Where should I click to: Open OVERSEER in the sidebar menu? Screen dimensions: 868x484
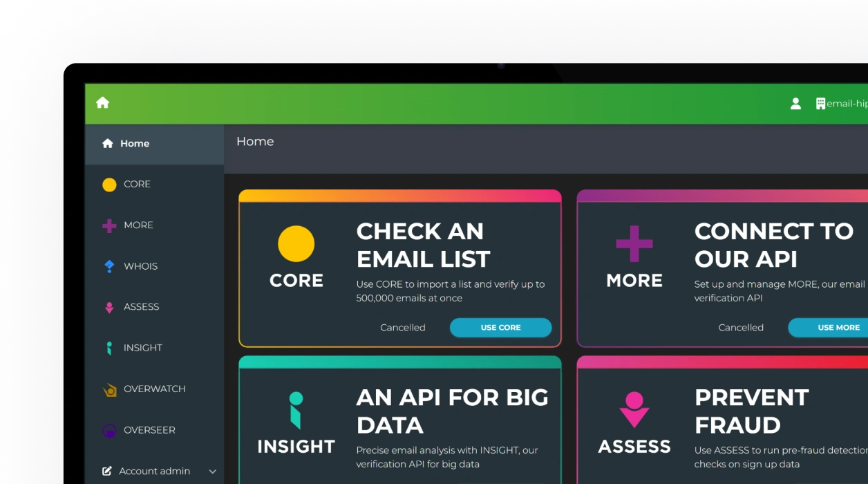[155, 430]
